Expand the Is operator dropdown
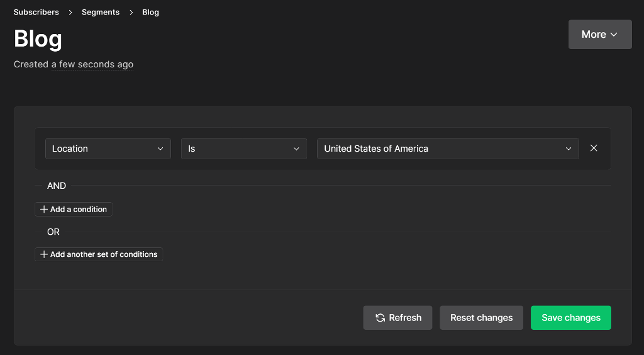This screenshot has width=644, height=355. point(243,149)
